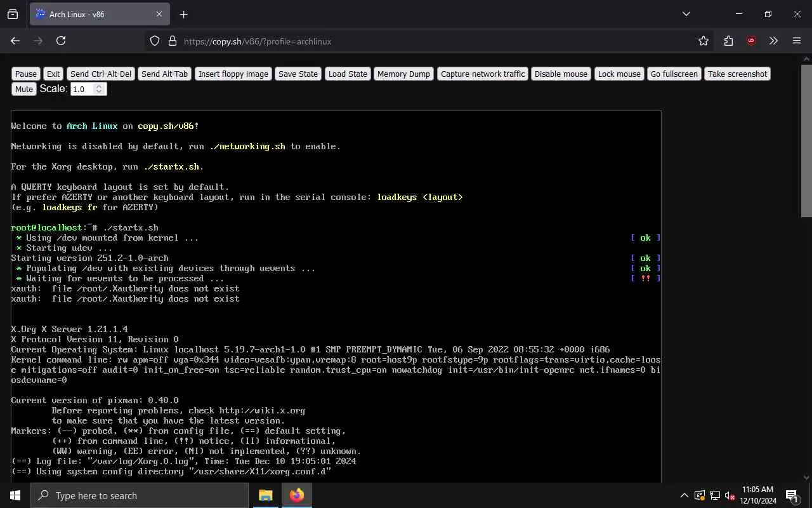
Task: Start a Memory Dump
Action: (403, 74)
